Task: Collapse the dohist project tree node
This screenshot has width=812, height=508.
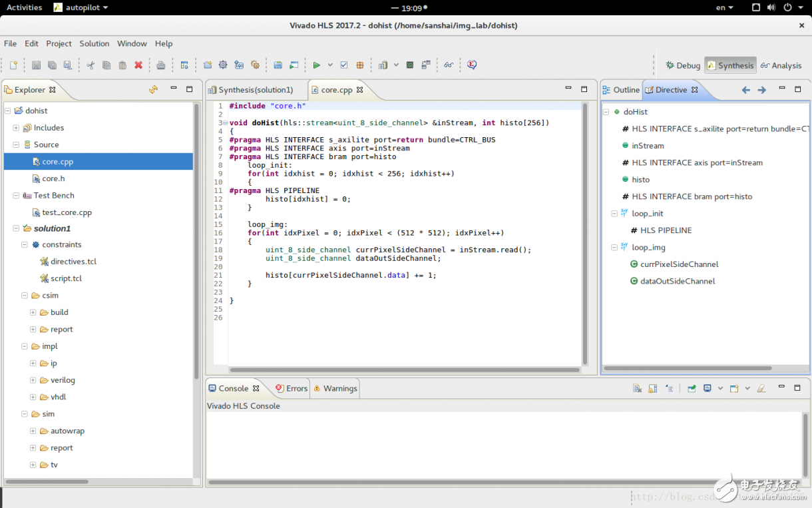Action: coord(7,111)
